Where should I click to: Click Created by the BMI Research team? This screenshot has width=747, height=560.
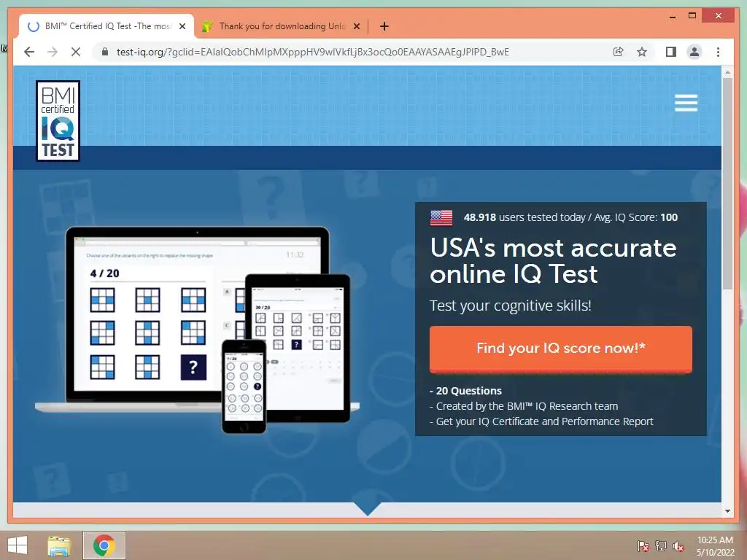(x=524, y=406)
